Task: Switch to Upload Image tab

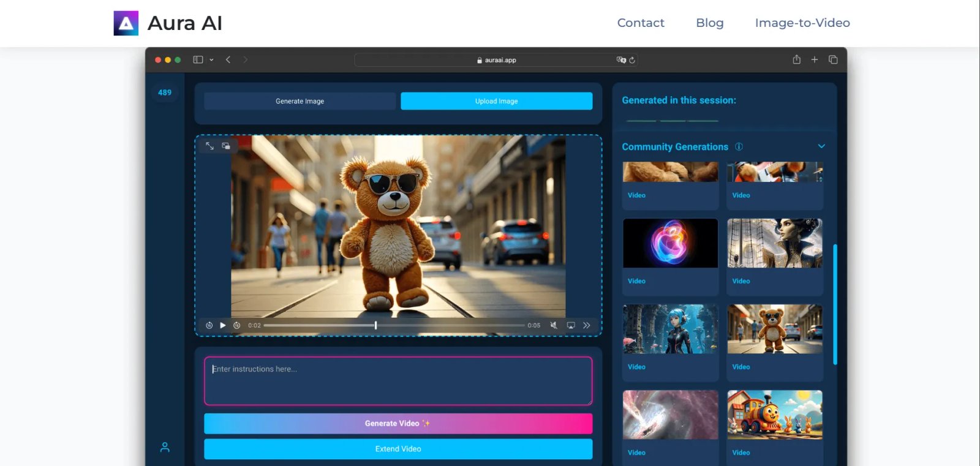Action: point(496,101)
